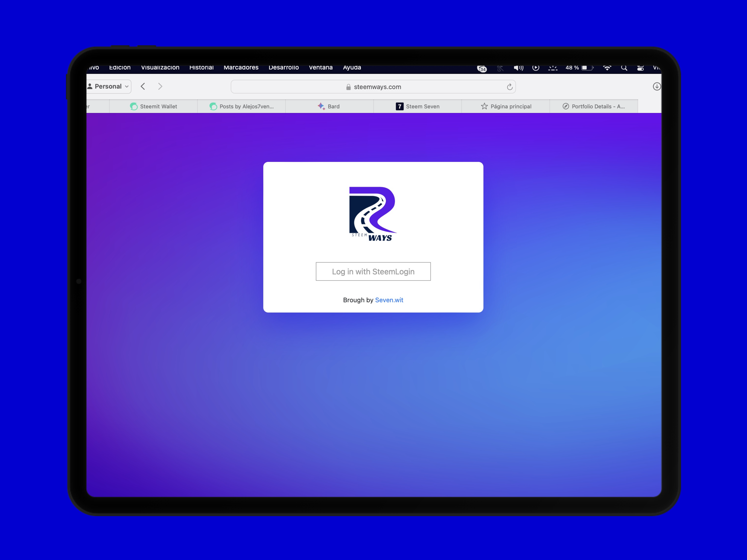Open the downloads icon in toolbar

click(656, 86)
